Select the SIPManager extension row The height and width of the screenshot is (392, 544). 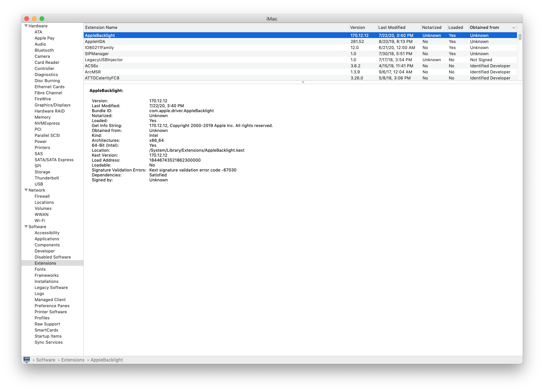(x=300, y=54)
